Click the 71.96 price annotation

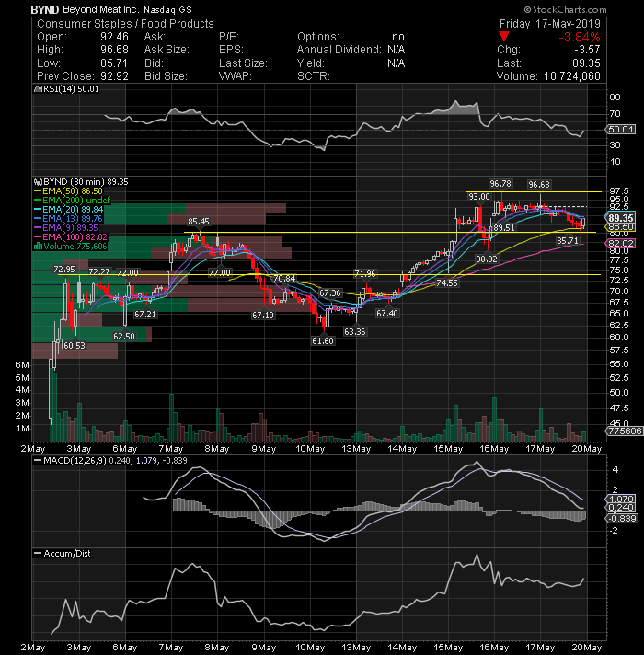pyautogui.click(x=364, y=273)
